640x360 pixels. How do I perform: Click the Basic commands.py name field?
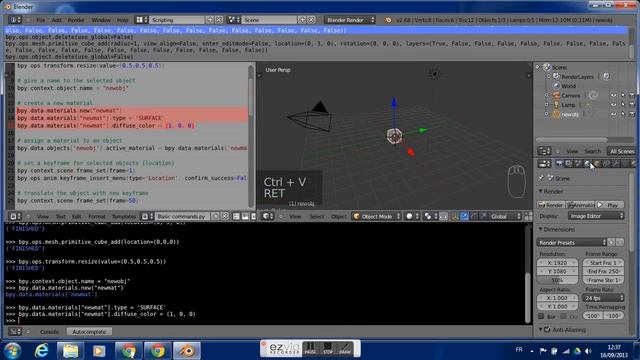pyautogui.click(x=182, y=216)
